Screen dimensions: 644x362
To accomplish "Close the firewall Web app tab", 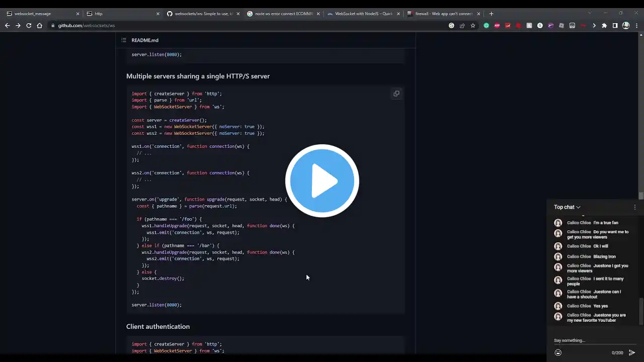I will (478, 14).
